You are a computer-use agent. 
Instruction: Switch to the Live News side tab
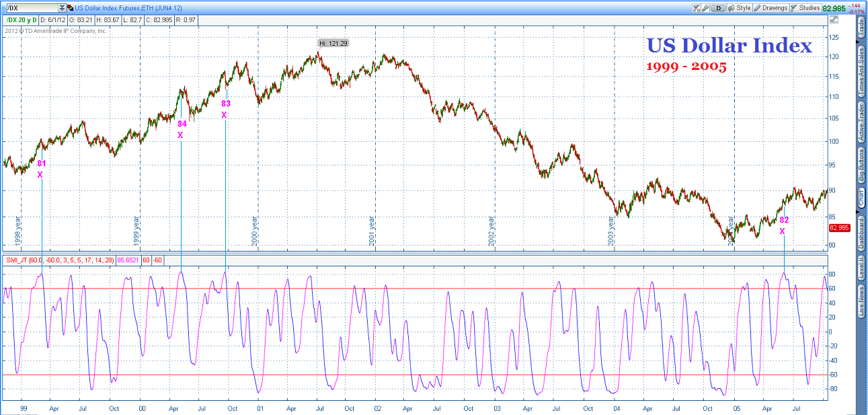(861, 301)
